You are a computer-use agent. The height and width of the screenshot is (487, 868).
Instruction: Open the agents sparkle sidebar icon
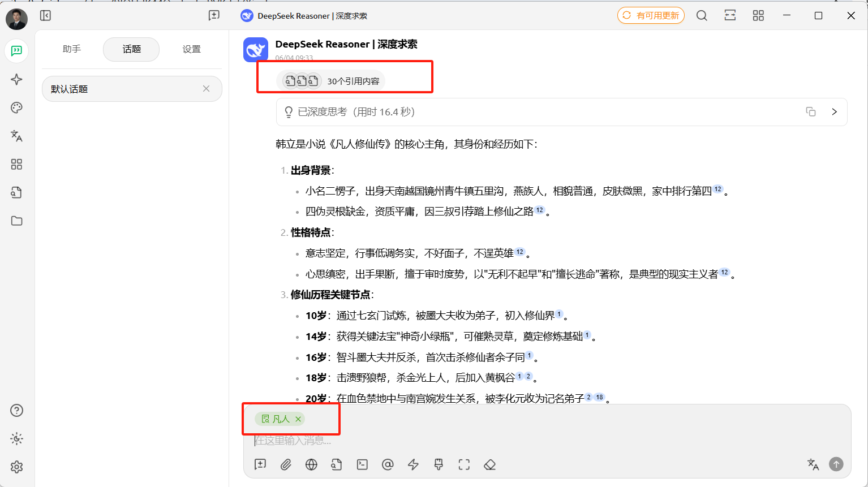pyautogui.click(x=16, y=79)
